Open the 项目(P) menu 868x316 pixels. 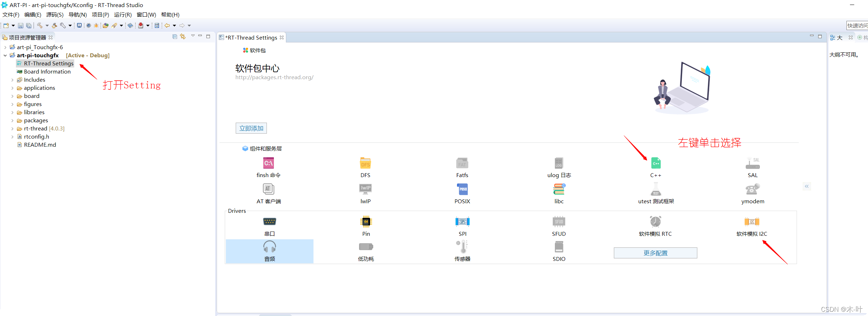pyautogui.click(x=100, y=14)
